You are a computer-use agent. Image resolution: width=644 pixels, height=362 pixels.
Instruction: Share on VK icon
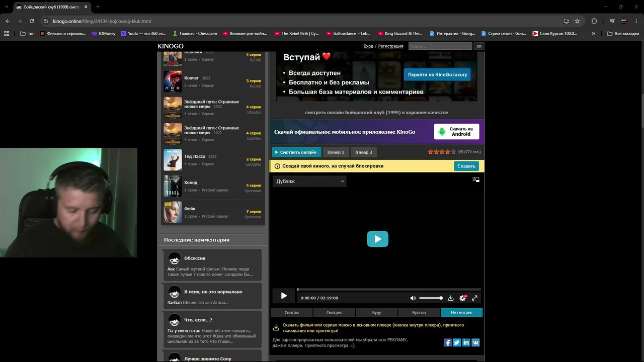(x=475, y=342)
